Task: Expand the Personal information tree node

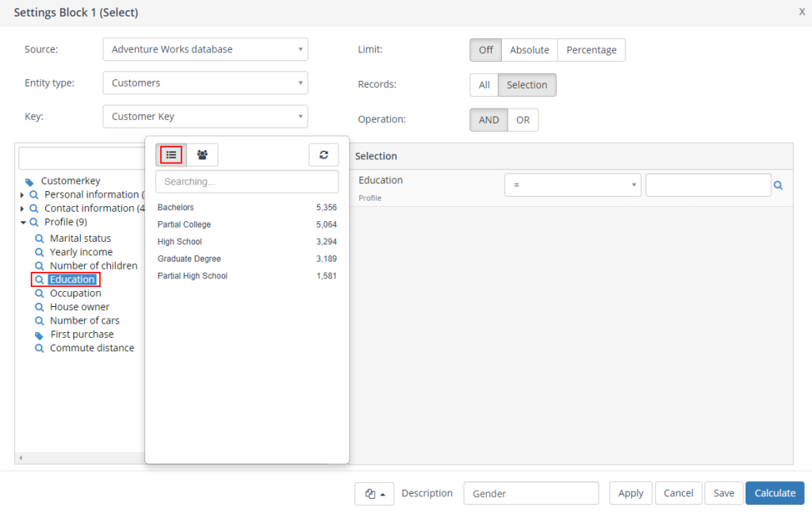Action: pos(22,195)
